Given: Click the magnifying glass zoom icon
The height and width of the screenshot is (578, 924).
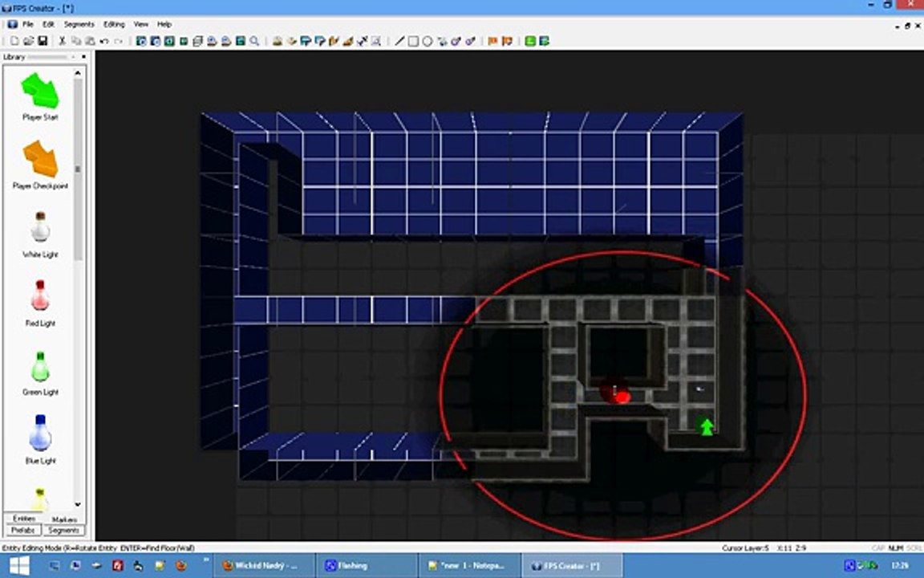Looking at the screenshot, I should [254, 41].
